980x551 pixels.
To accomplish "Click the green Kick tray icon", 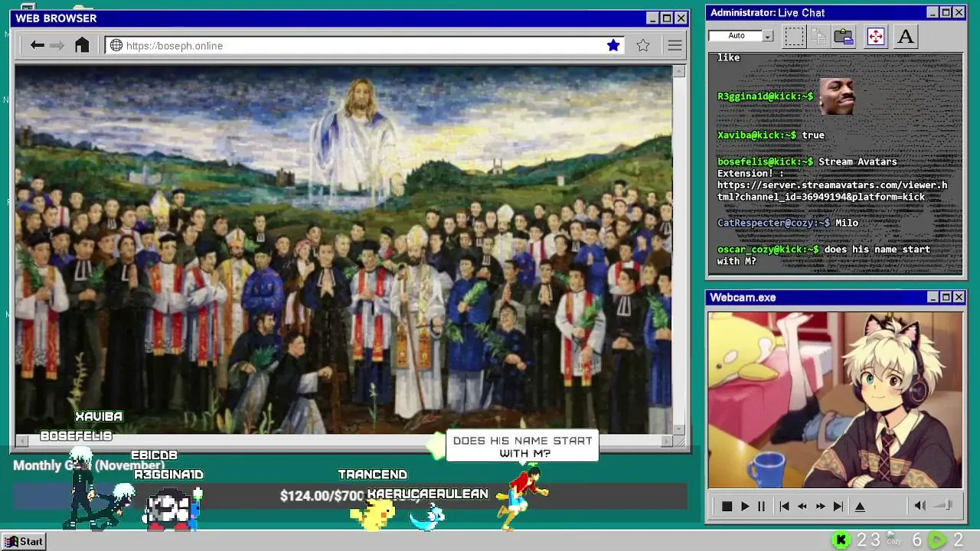I will pyautogui.click(x=841, y=540).
